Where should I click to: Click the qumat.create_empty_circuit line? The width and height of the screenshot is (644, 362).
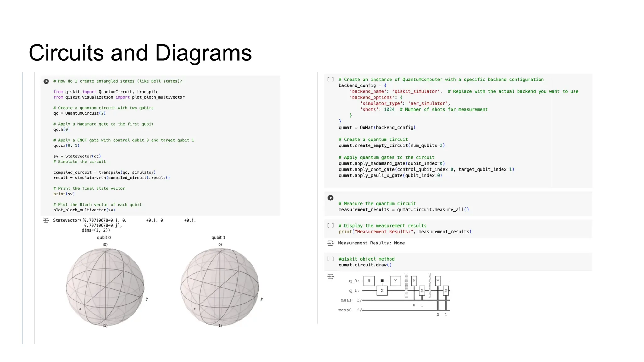tap(391, 145)
